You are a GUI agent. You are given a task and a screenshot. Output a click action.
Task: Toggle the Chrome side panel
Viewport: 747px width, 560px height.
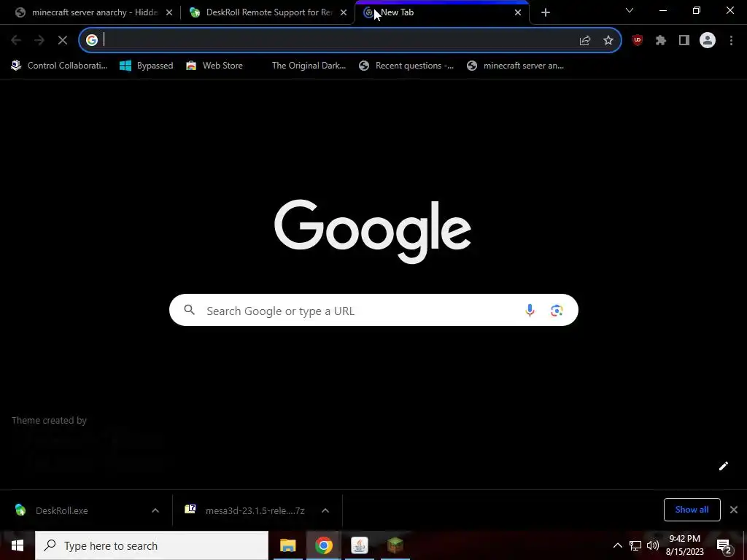684,41
